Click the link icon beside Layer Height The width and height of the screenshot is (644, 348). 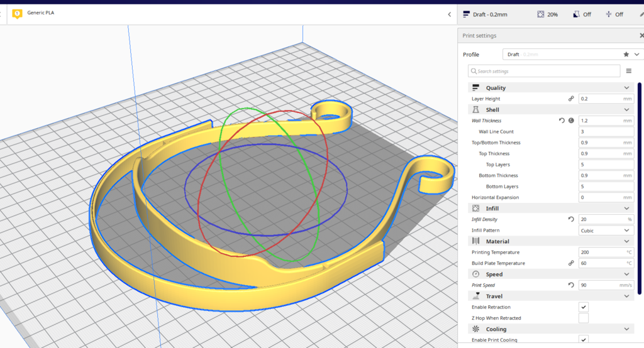[x=571, y=99]
